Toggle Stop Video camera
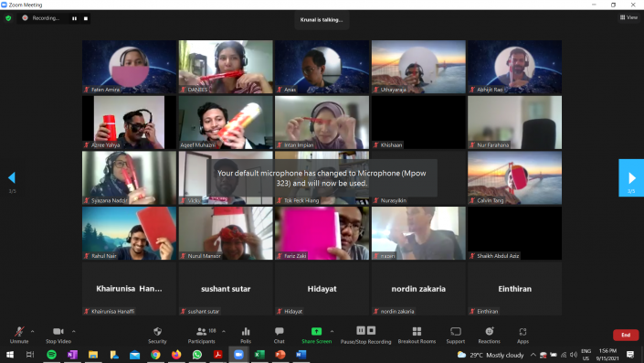This screenshot has width=644, height=363. [x=58, y=335]
